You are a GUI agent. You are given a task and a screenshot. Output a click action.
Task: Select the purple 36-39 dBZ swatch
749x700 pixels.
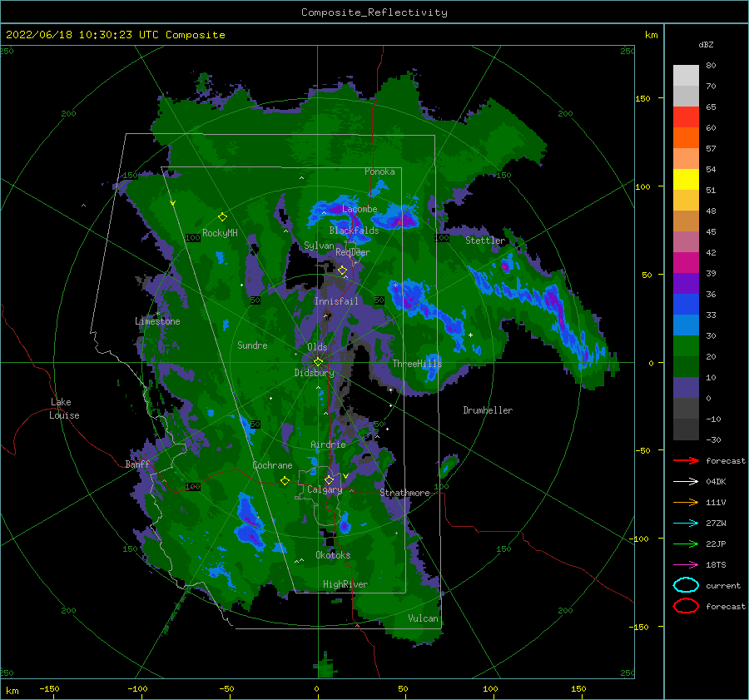pyautogui.click(x=686, y=283)
